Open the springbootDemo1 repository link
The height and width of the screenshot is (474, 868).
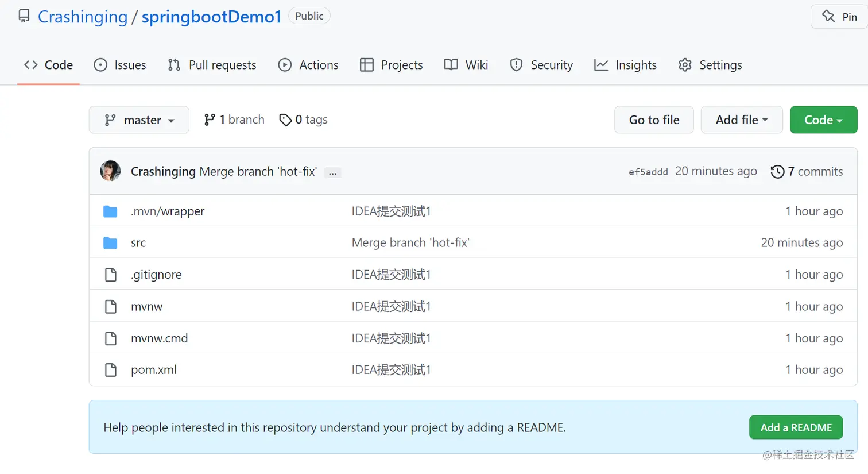pyautogui.click(x=211, y=17)
